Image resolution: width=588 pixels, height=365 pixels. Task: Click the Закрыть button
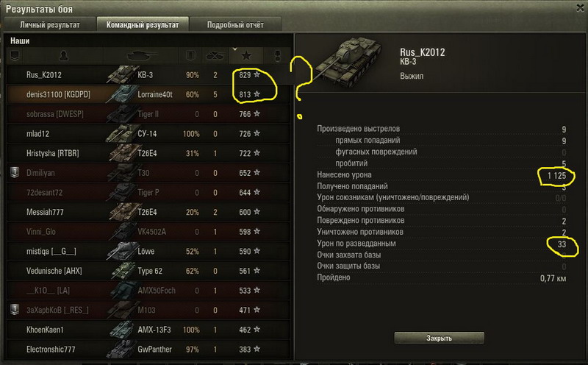pyautogui.click(x=439, y=338)
